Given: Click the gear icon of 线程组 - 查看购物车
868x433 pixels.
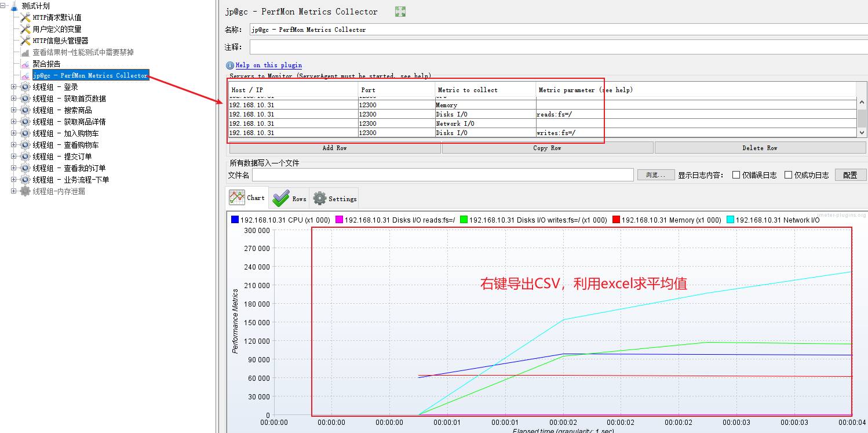Looking at the screenshot, I should 25,145.
